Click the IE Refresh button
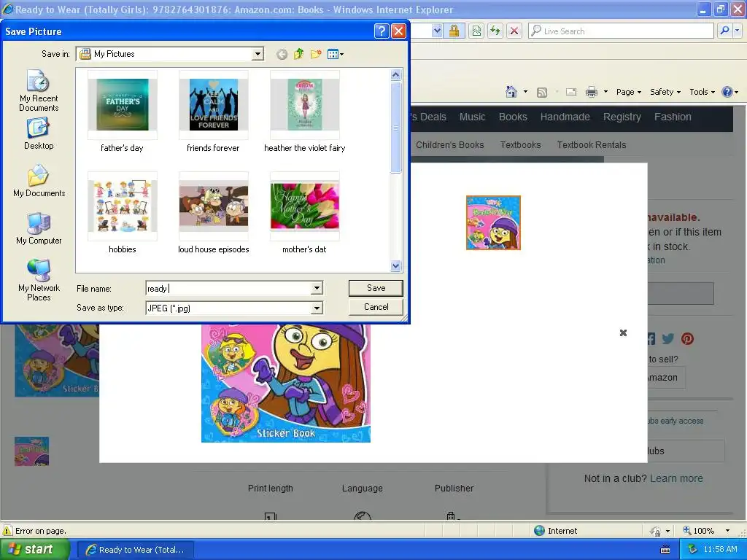 [495, 31]
